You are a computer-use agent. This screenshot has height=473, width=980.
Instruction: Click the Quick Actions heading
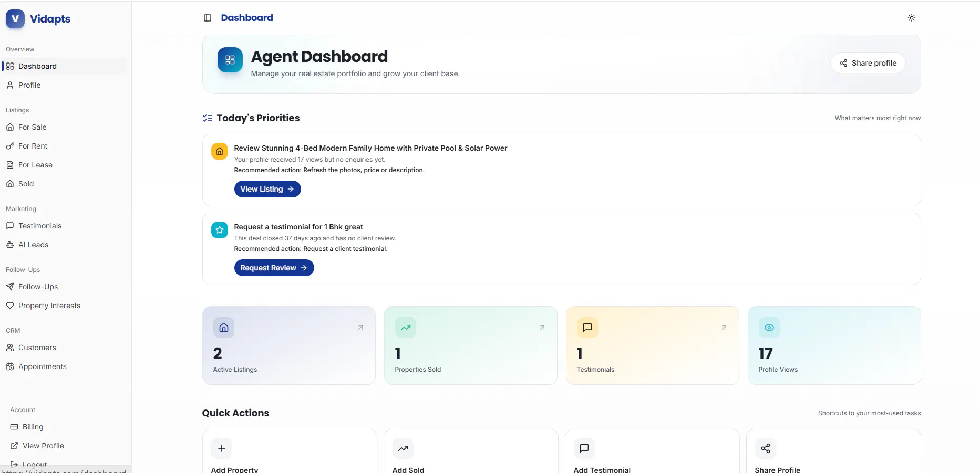[x=235, y=413]
